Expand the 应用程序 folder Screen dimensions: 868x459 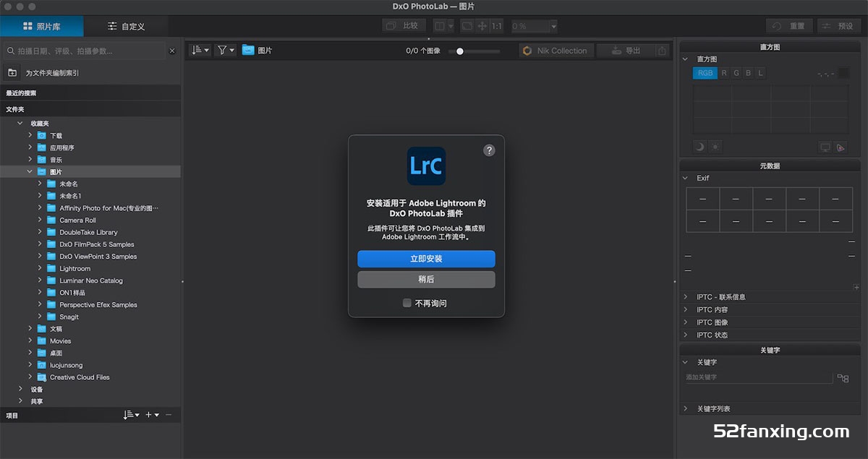click(x=30, y=147)
